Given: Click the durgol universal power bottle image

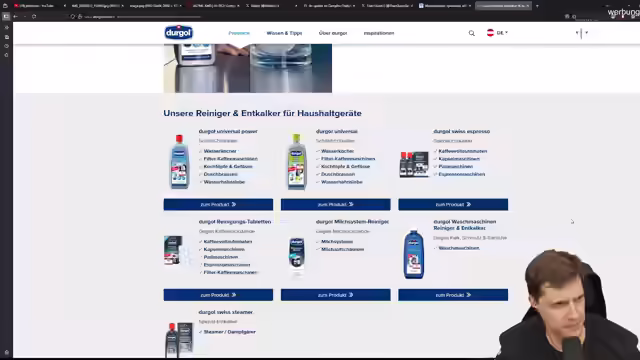Looking at the screenshot, I should (179, 162).
